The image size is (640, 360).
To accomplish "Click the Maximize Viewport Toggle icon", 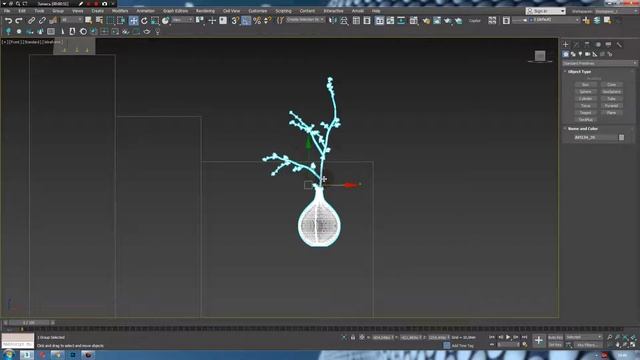I will tap(633, 345).
